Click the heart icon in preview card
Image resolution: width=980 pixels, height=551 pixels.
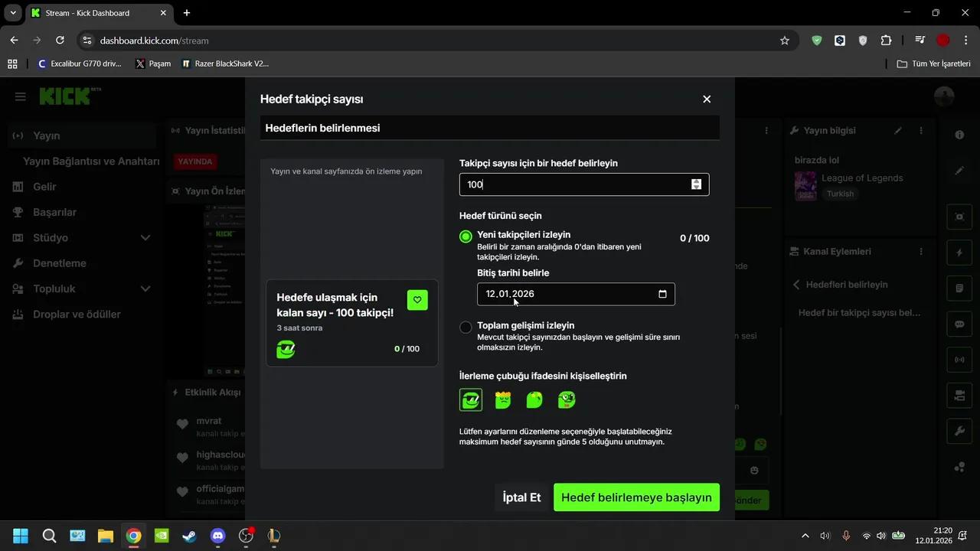pyautogui.click(x=417, y=300)
